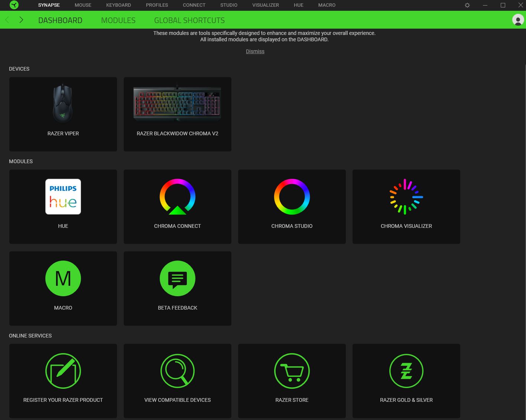Switch to the KEYBOARD top menu
This screenshot has width=526, height=420.
[x=118, y=5]
